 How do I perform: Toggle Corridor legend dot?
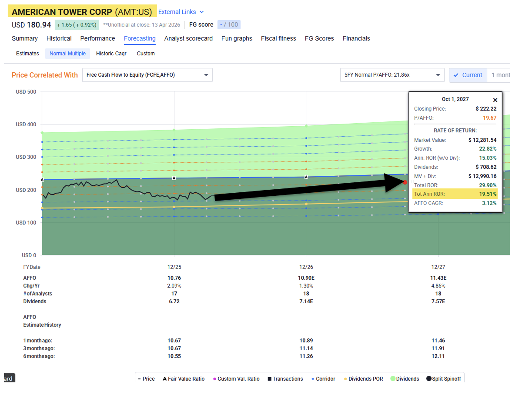tap(313, 379)
